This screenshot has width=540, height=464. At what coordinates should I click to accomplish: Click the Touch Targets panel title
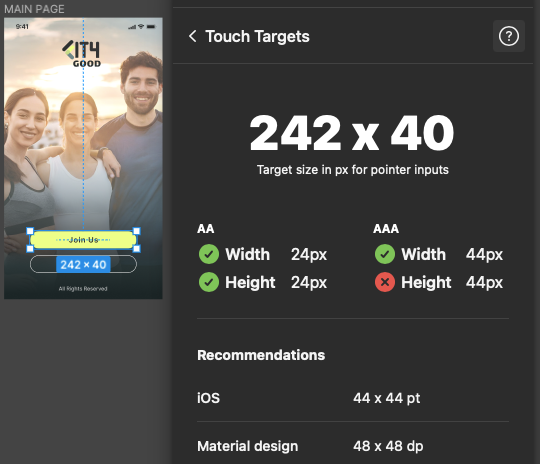(x=257, y=37)
